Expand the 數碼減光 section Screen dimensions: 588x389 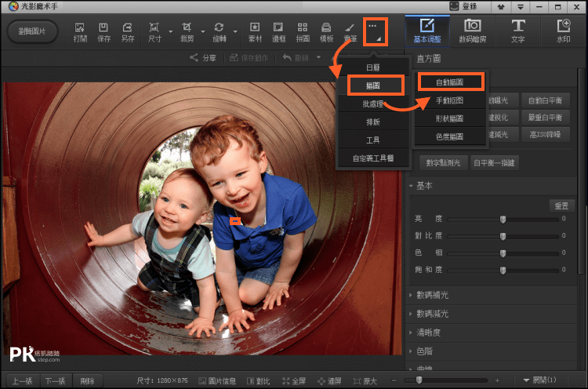(x=411, y=314)
